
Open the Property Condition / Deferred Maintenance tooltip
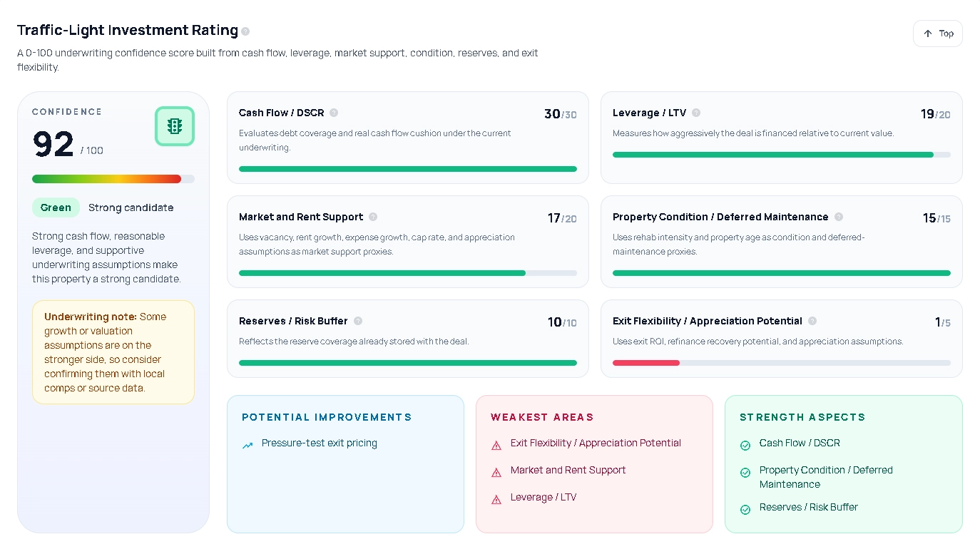pyautogui.click(x=839, y=216)
